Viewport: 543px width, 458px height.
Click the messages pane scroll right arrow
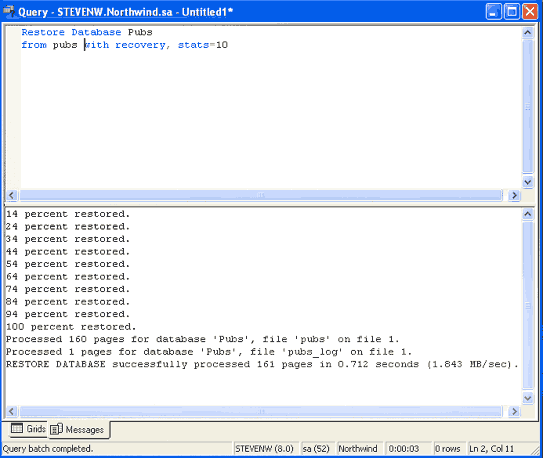click(514, 411)
